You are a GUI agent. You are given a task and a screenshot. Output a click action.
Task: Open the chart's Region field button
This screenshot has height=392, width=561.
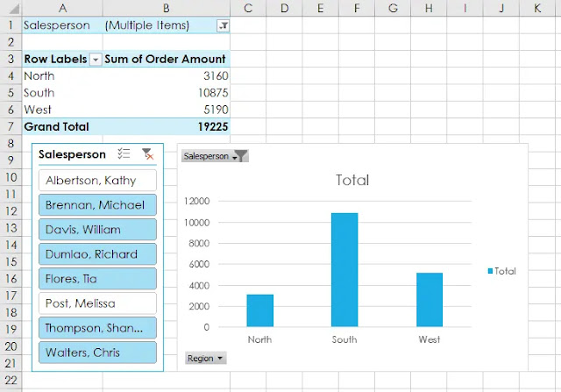tap(206, 358)
